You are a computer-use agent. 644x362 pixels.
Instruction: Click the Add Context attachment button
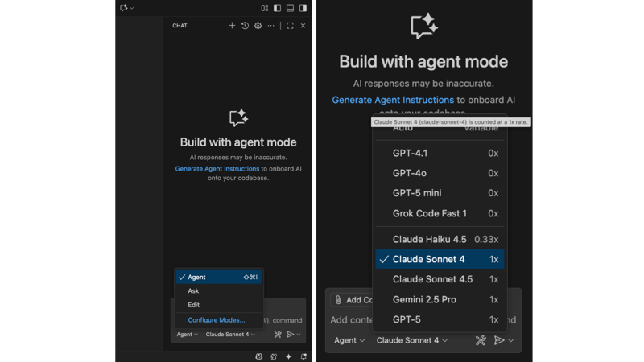[x=349, y=299]
